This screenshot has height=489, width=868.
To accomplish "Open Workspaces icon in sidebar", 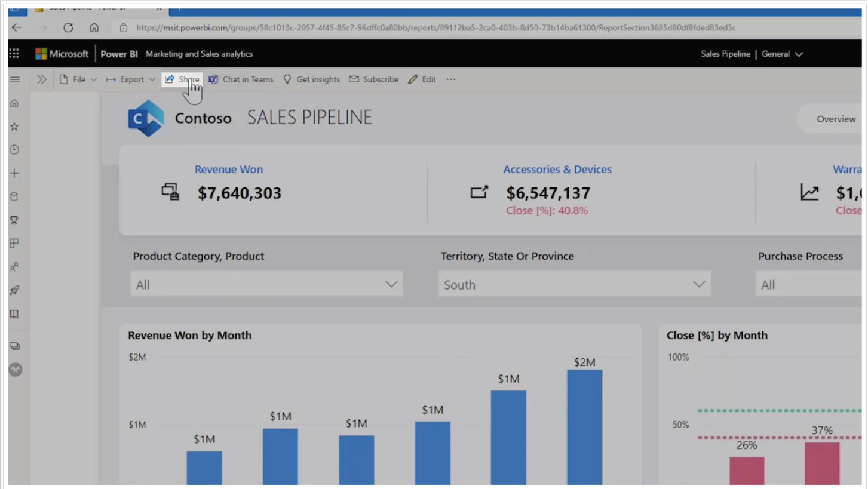I will [x=15, y=346].
